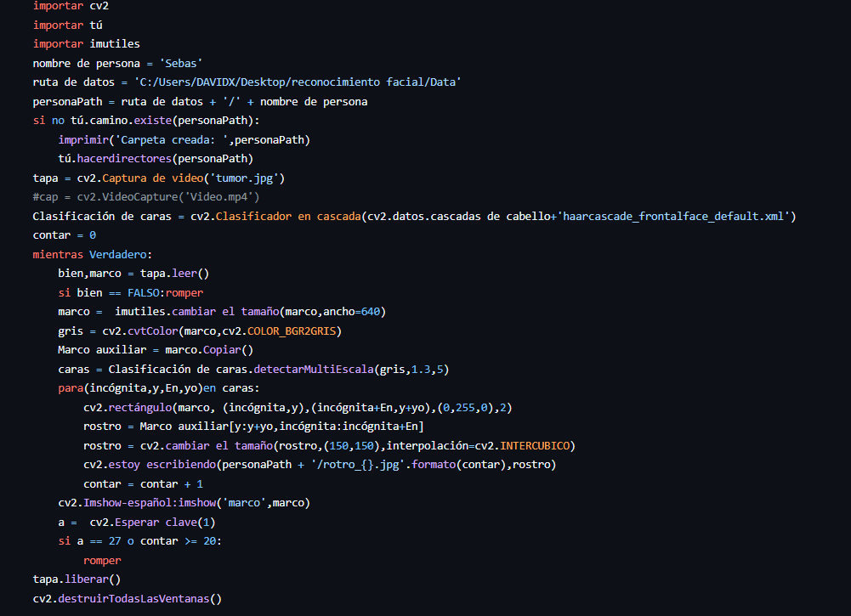Click the word 'detectarMultiEscala'
Viewport: 851px width, 616px height.
click(x=314, y=370)
